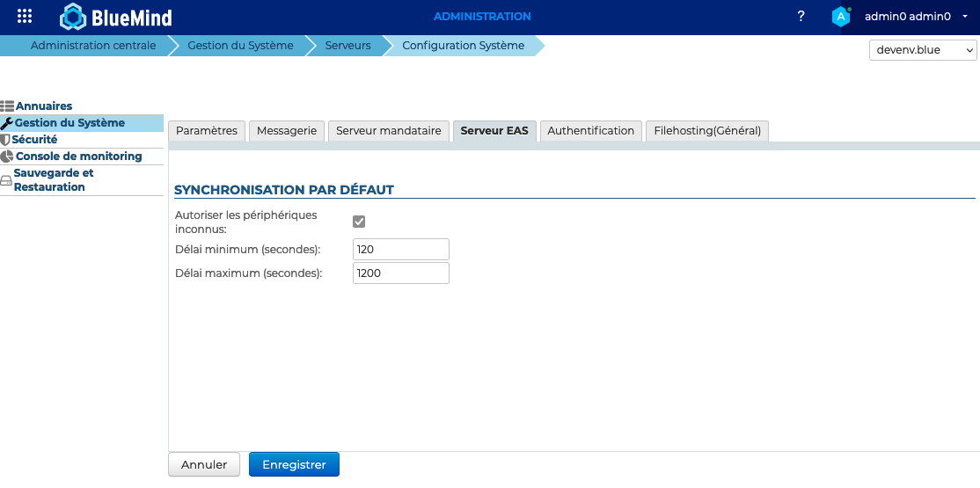Open the help question mark icon

(x=801, y=17)
